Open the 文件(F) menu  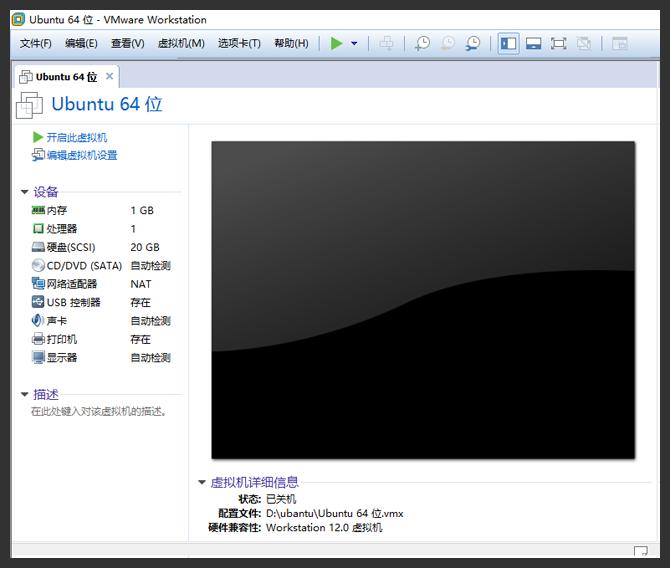point(36,43)
